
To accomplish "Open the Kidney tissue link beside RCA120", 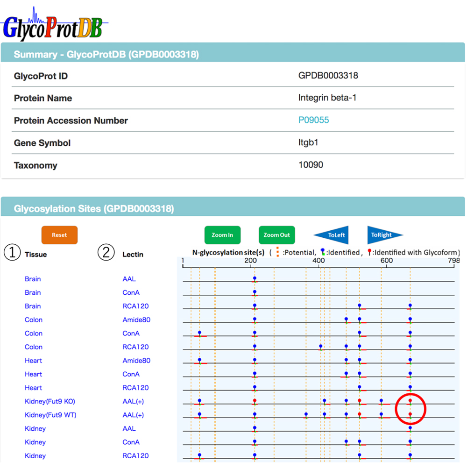I will (x=35, y=456).
